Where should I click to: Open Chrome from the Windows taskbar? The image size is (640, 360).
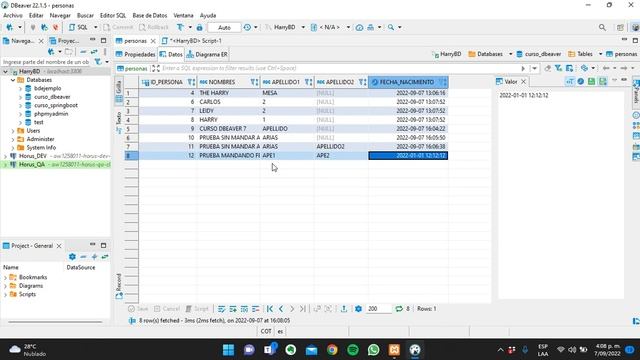(x=332, y=350)
